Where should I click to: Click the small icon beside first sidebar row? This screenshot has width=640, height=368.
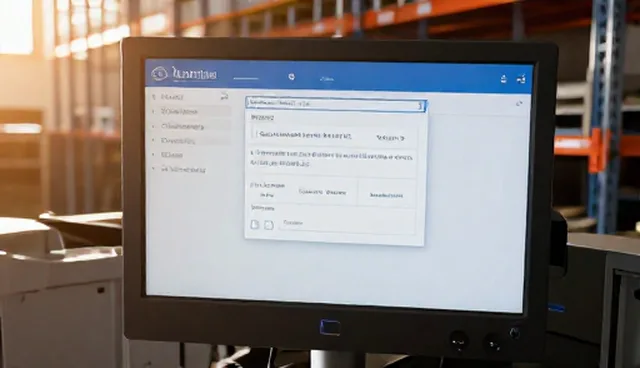(x=224, y=97)
